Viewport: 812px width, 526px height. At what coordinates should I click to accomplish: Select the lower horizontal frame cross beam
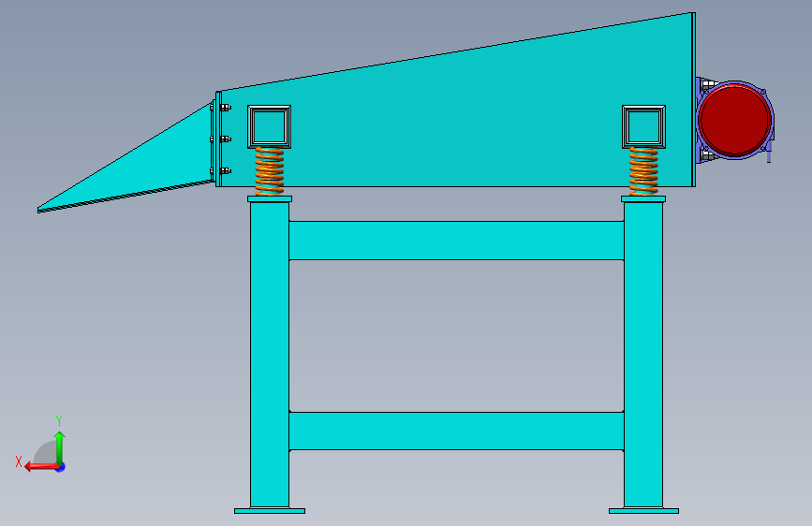click(x=456, y=431)
